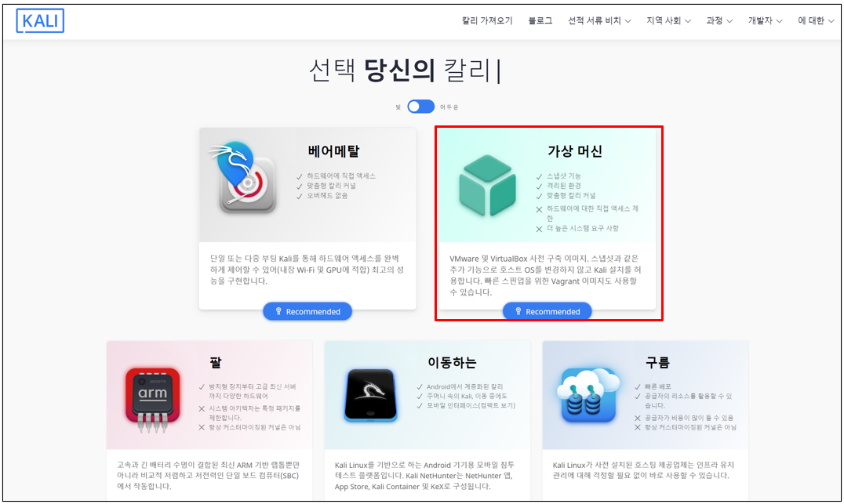Click the mobile phone Kali dragon icon
Image resolution: width=844 pixels, height=504 pixels.
(x=371, y=395)
